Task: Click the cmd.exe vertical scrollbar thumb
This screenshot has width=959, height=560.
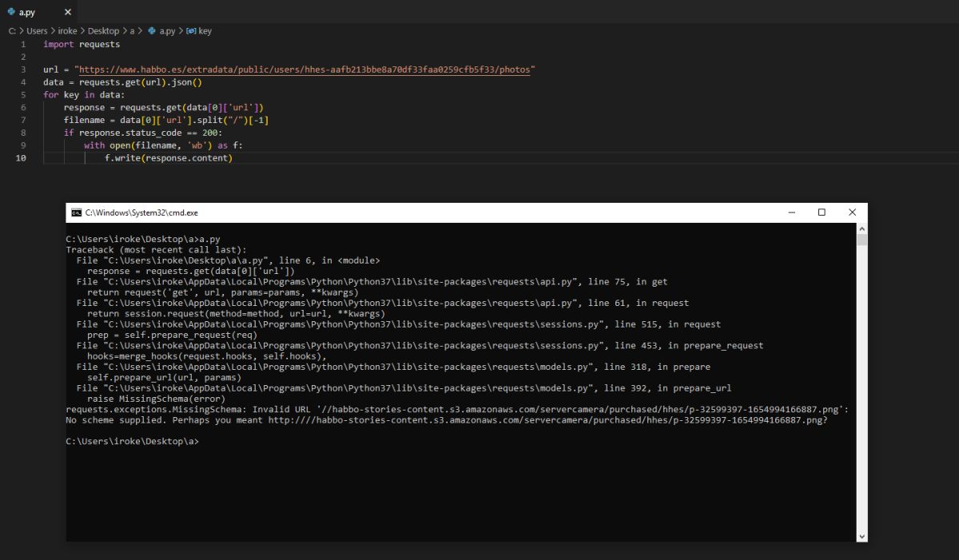Action: (862, 240)
